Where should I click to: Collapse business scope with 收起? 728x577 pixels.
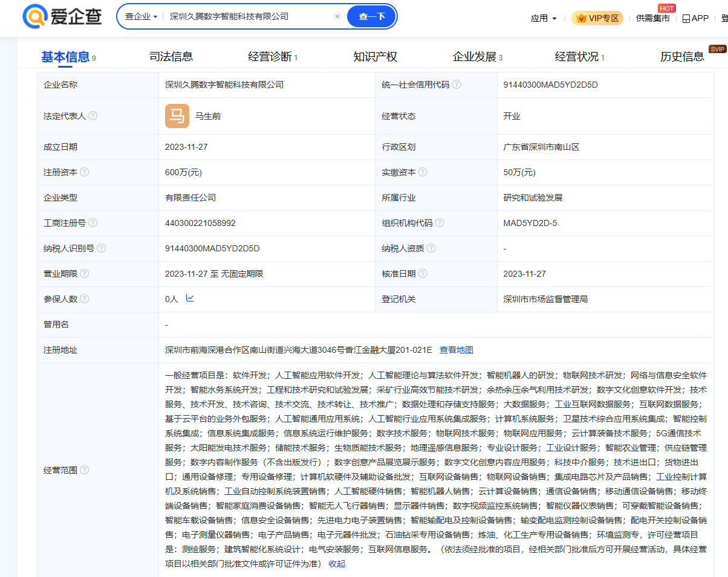point(337,564)
